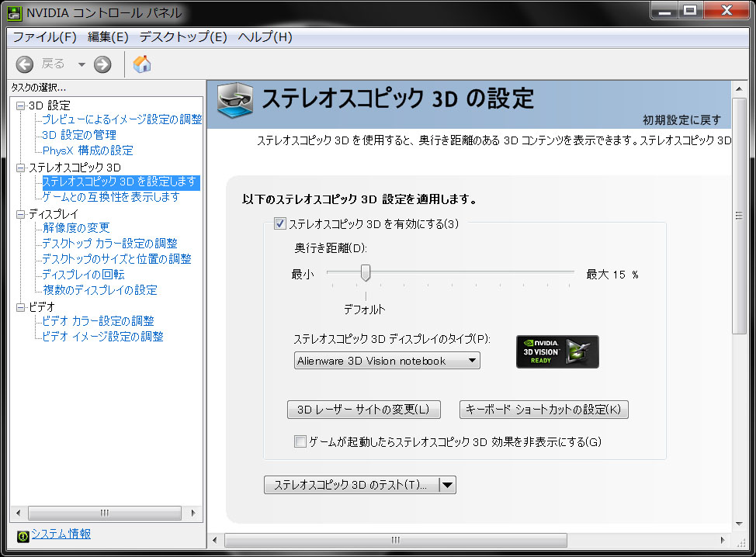
Task: Click the ディスプレイ tree category label
Action: point(53,214)
